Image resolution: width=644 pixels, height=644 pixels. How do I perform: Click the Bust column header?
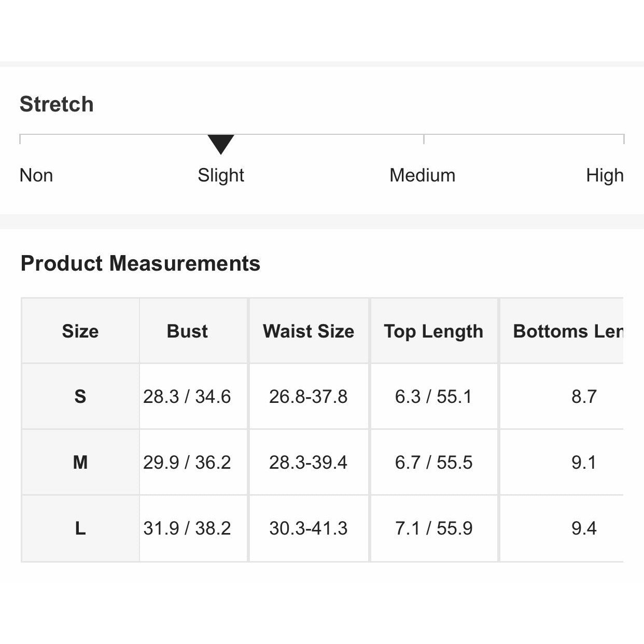pyautogui.click(x=187, y=331)
